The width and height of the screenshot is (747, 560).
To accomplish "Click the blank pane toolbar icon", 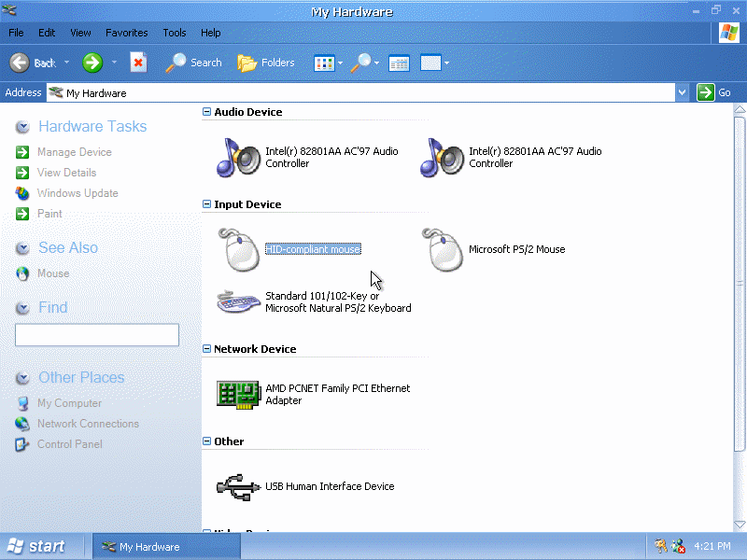I will pyautogui.click(x=430, y=63).
